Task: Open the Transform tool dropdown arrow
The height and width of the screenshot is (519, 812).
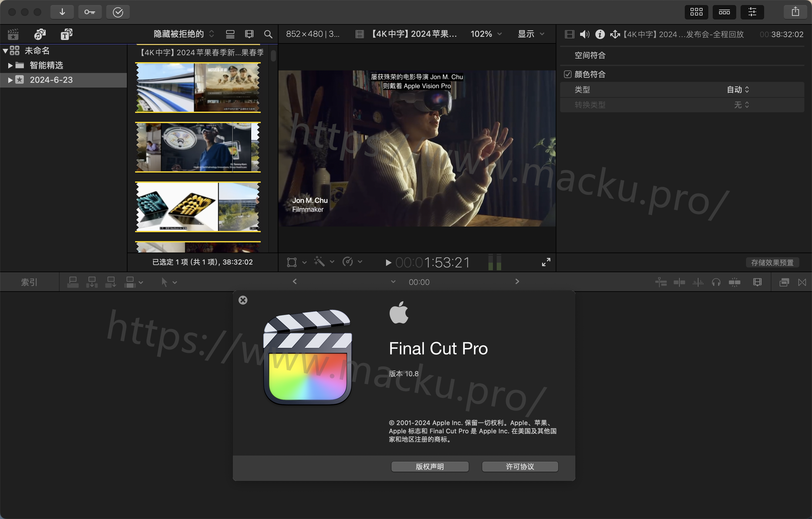Action: [304, 262]
